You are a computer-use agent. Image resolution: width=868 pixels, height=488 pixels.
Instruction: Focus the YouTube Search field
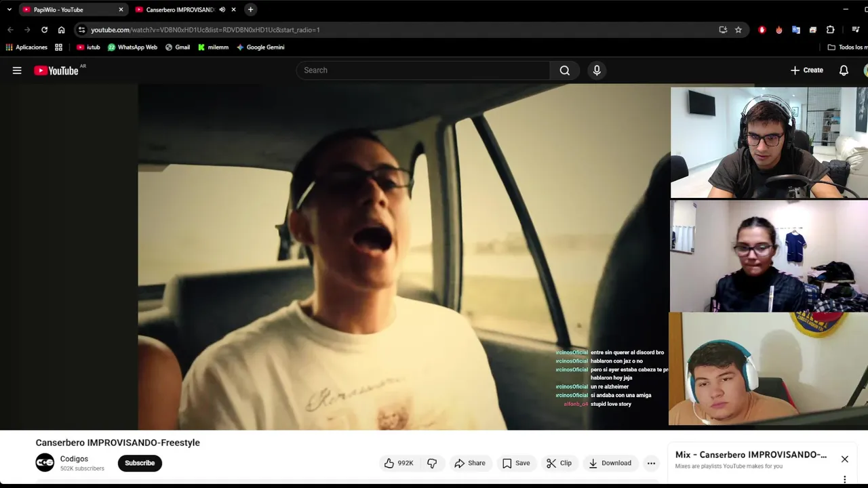pyautogui.click(x=423, y=70)
